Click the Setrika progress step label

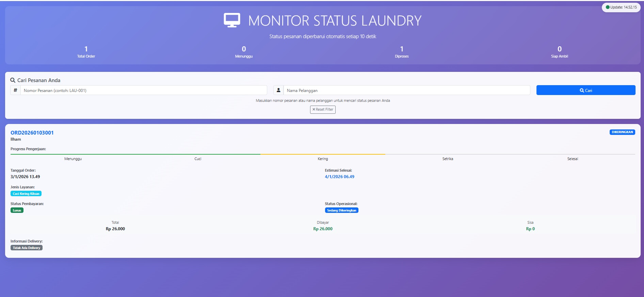tap(448, 159)
